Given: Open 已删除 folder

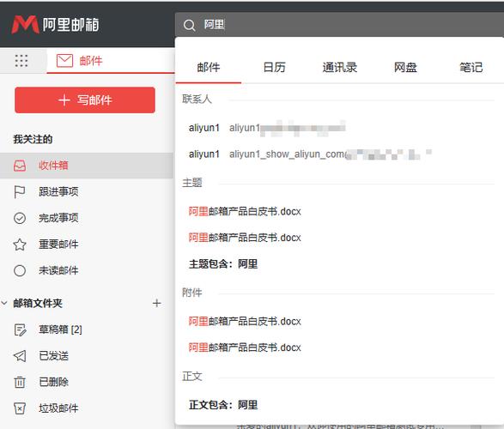Looking at the screenshot, I should click(x=87, y=382).
